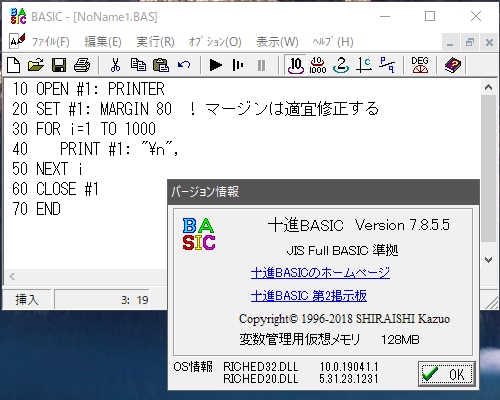Image resolution: width=500 pixels, height=400 pixels.
Task: Open help using the book icon
Action: coord(453,65)
